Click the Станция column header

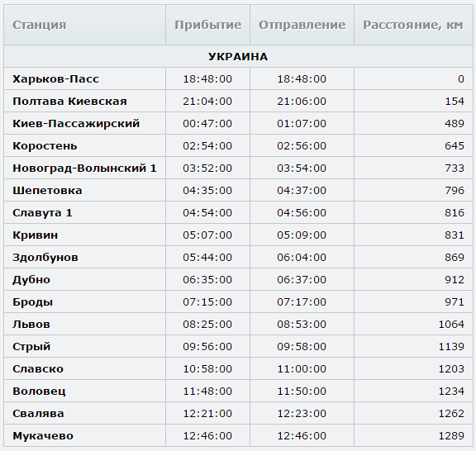coord(84,25)
